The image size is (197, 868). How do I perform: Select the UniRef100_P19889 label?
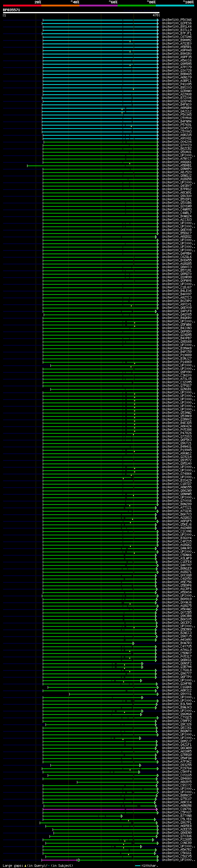177,355
